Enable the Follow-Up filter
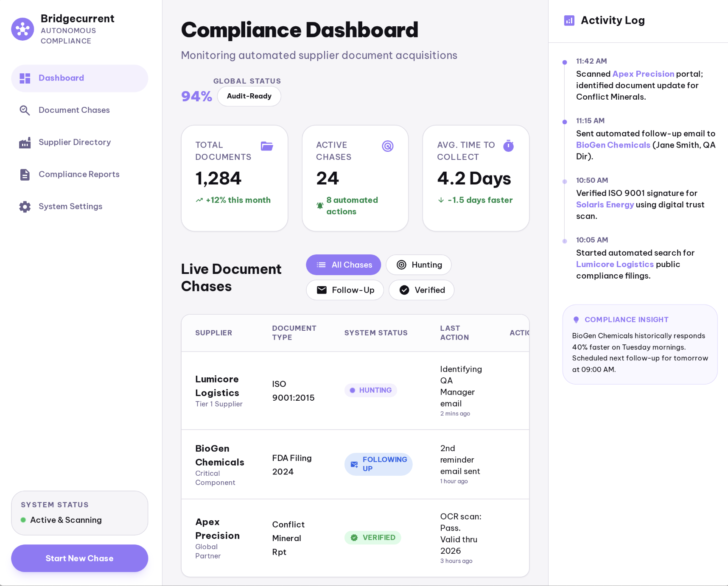The width and height of the screenshot is (728, 586). pyautogui.click(x=344, y=290)
